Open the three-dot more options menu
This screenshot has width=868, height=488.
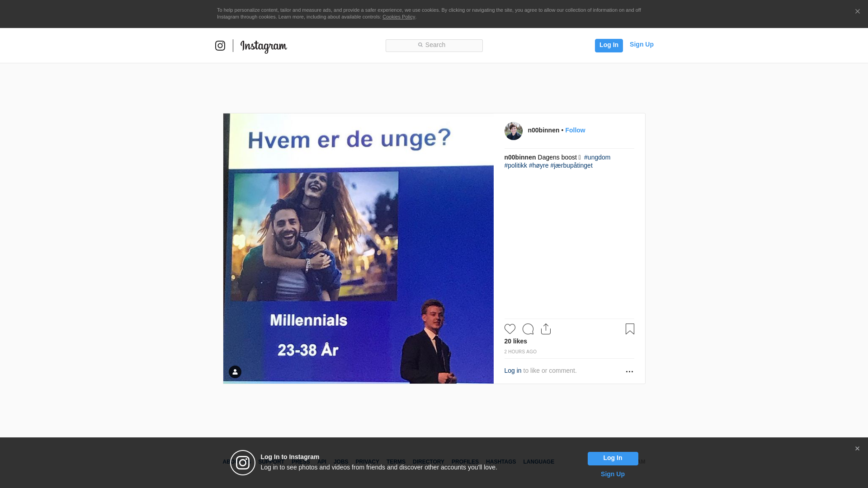tap(629, 371)
